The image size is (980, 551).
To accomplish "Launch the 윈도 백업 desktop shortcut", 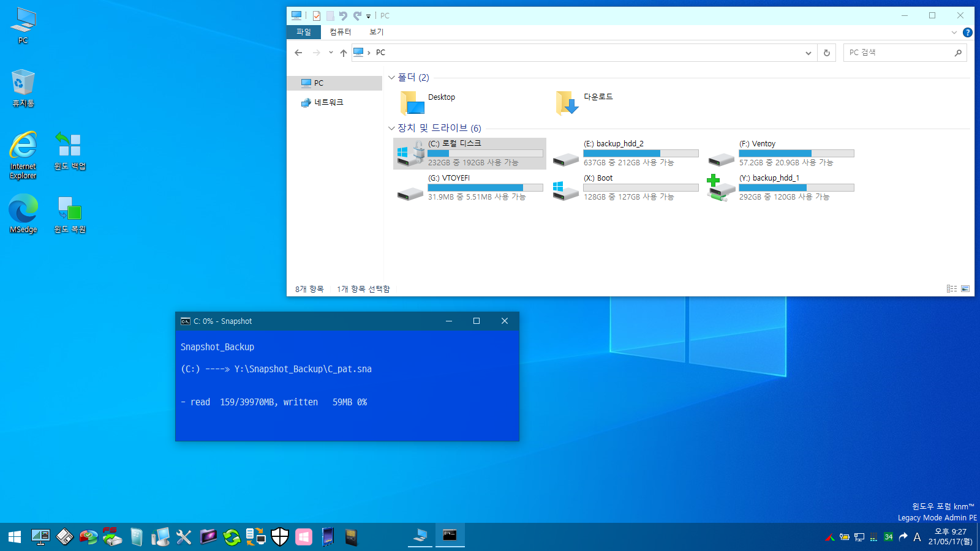I will pos(69,151).
